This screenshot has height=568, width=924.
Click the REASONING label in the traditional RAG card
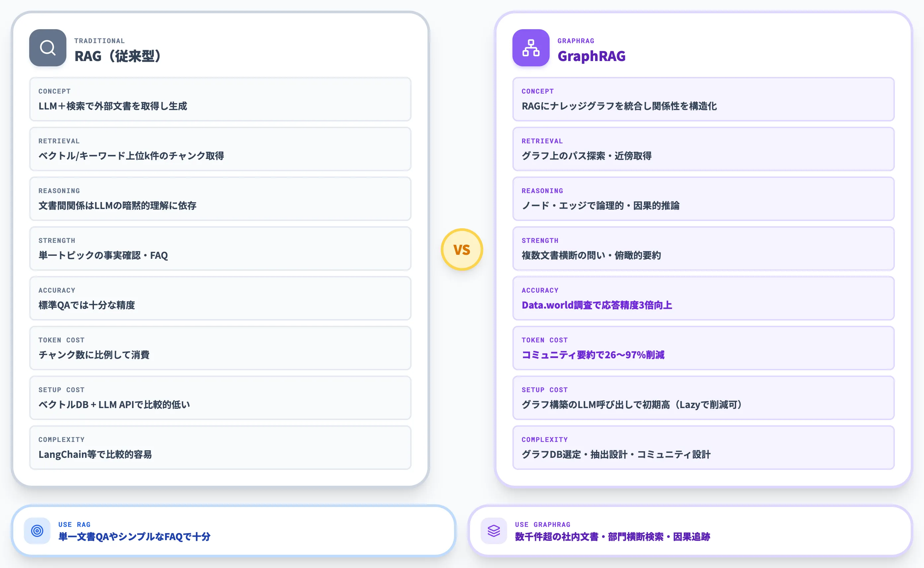[59, 191]
